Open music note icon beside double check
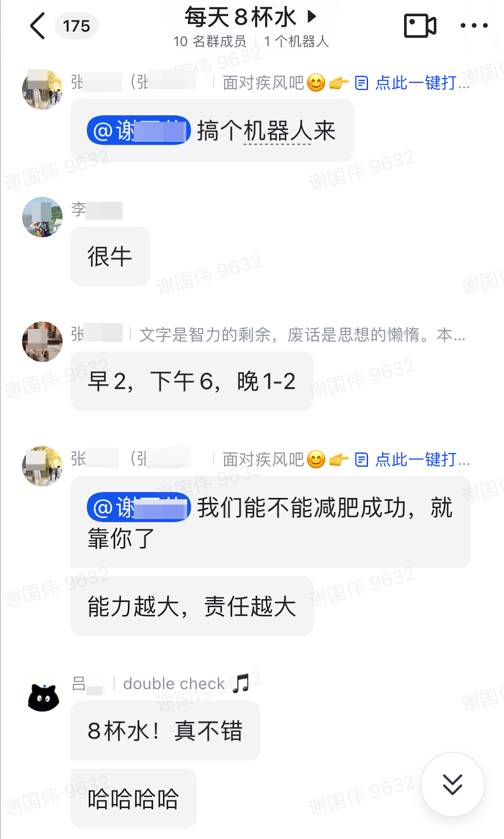504x839 pixels. (x=241, y=683)
